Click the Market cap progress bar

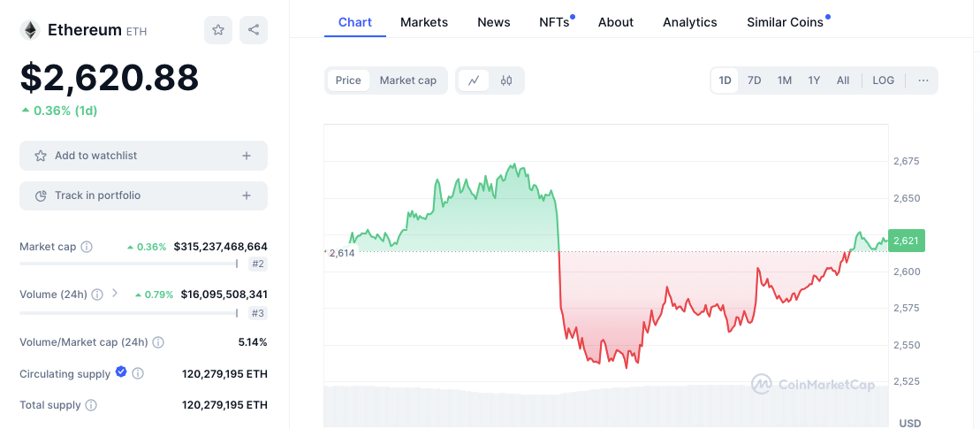129,264
